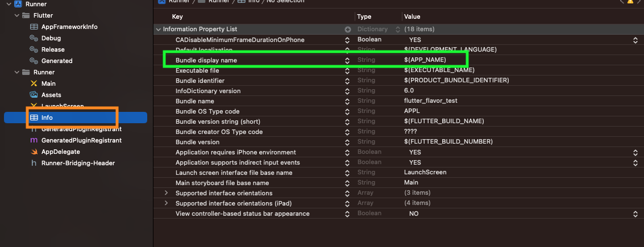Open the Dictionary type popup for Information Property List
Screen dimensions: 644x247
(x=397, y=30)
